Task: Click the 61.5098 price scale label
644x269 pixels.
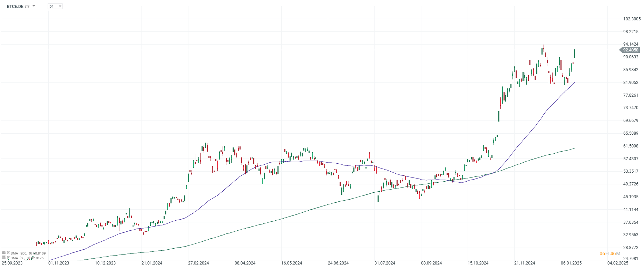Action: [631, 146]
